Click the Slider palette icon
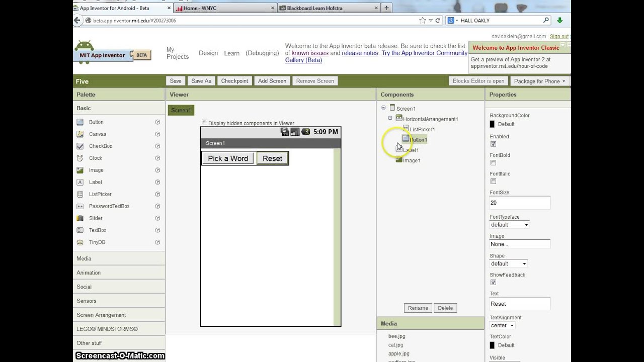This screenshot has width=644, height=362. click(80, 218)
